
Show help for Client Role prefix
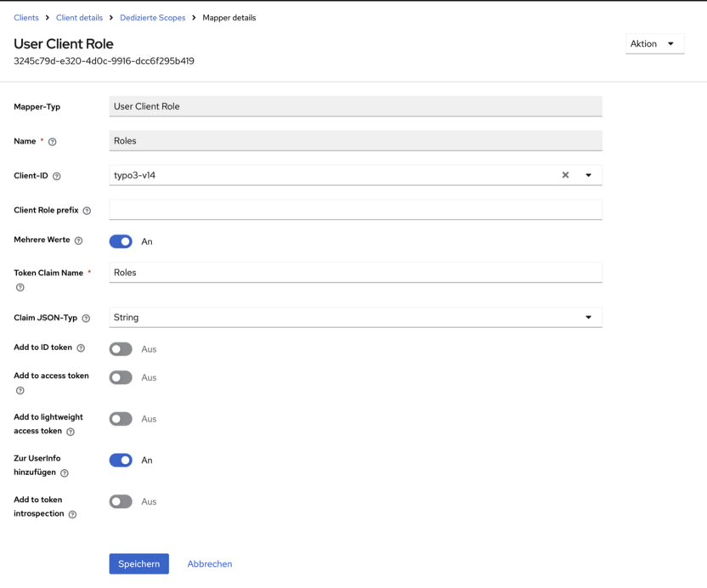point(87,211)
